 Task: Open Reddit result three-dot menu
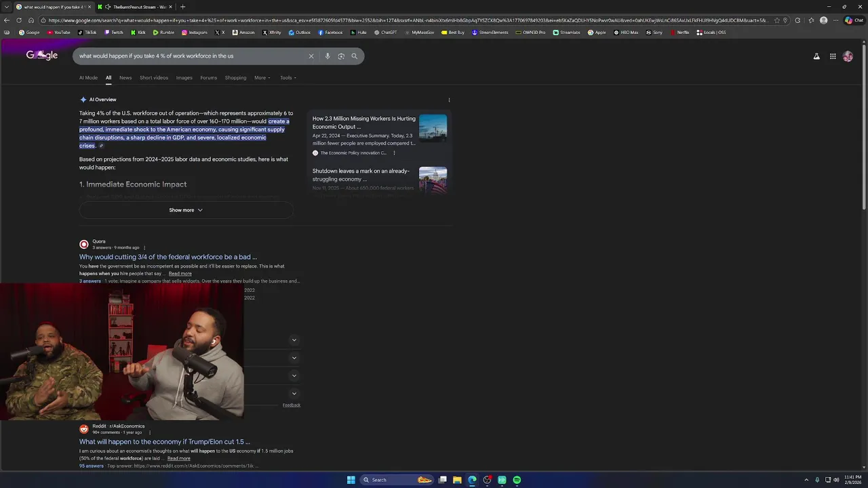(149, 432)
